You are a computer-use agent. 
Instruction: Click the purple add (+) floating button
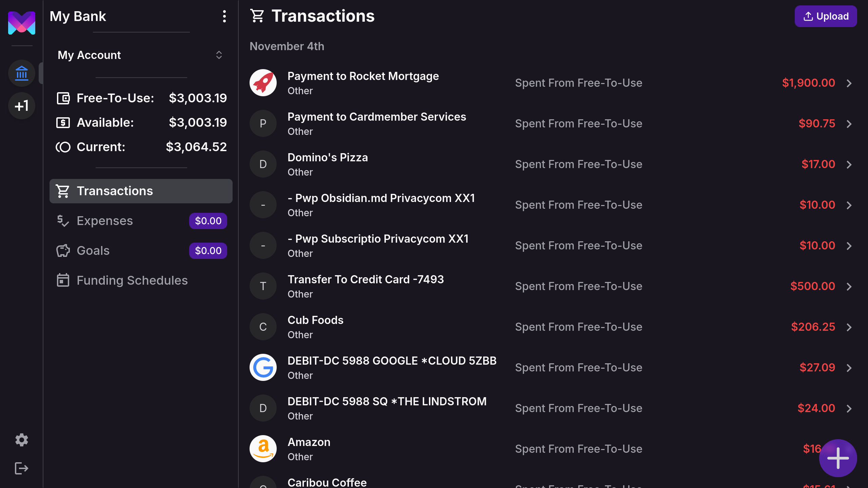point(837,458)
